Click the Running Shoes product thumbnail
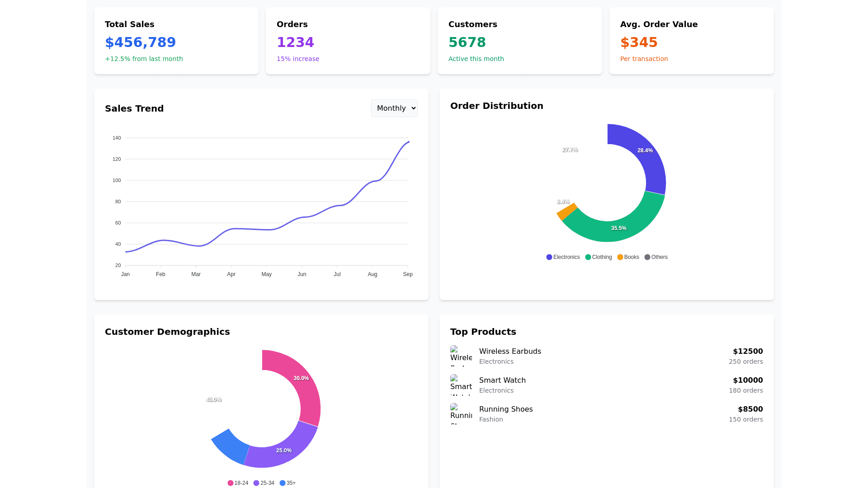 pos(461,414)
